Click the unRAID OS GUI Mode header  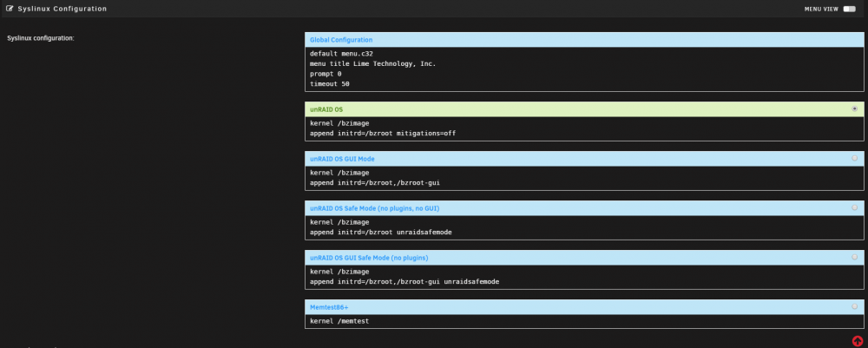pyautogui.click(x=584, y=159)
